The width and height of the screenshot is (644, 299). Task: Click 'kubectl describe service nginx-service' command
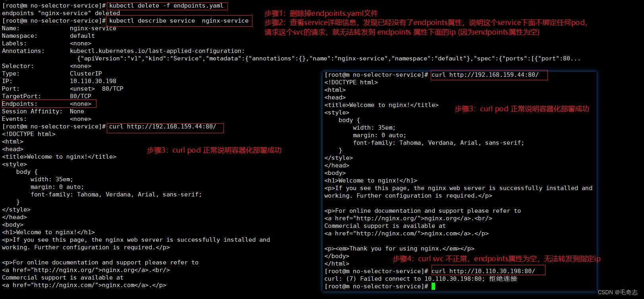click(179, 21)
